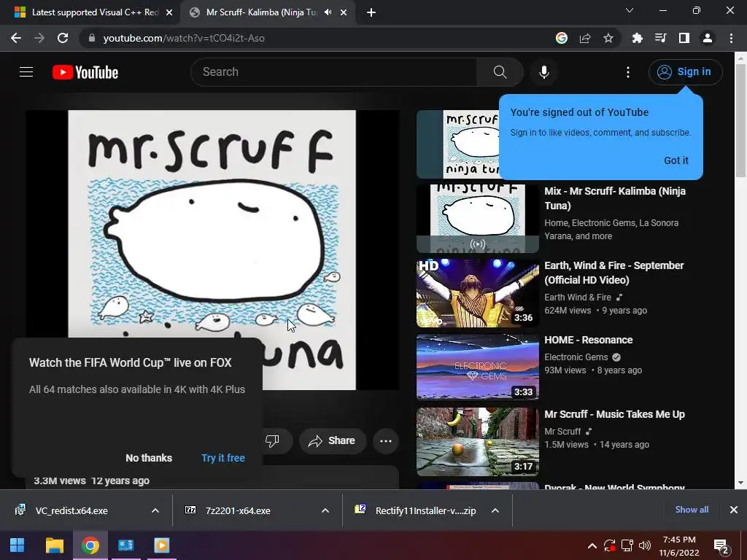Click the video title Earth, Wind & Fire - September
Viewport: 747px width, 560px height.
[x=614, y=273]
